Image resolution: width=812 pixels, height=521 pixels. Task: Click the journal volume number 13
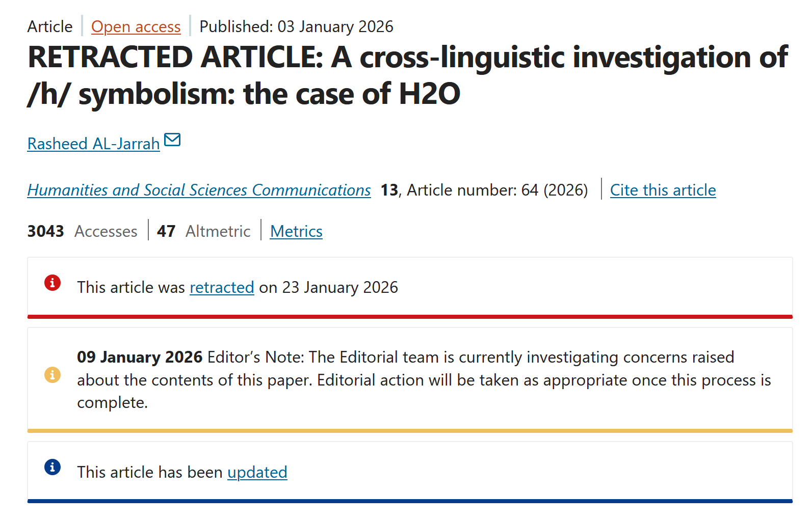click(x=389, y=190)
